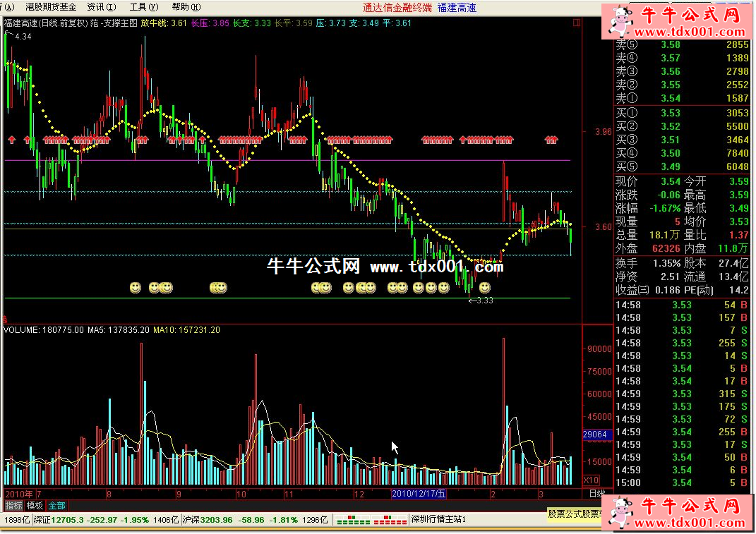Select the 买② 3.52 bid row
This screenshot has height=534, width=756.
[x=682, y=126]
